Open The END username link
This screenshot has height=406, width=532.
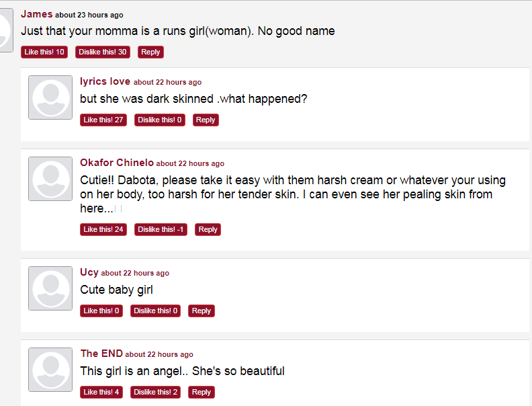pyautogui.click(x=101, y=354)
